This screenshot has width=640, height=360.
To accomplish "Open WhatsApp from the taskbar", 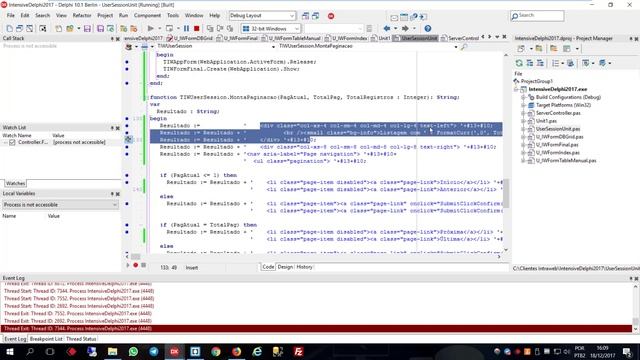I will (133, 351).
